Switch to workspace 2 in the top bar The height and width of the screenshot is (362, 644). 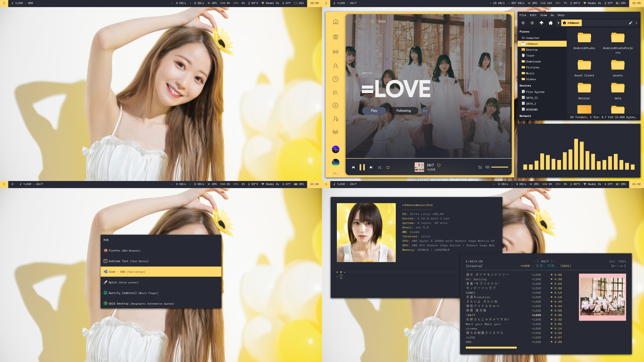click(x=12, y=184)
